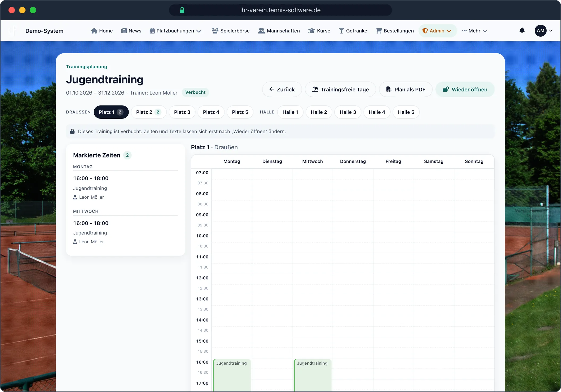Click the open padlock icon in Wieder öffnen
561x392 pixels.
[x=446, y=89]
